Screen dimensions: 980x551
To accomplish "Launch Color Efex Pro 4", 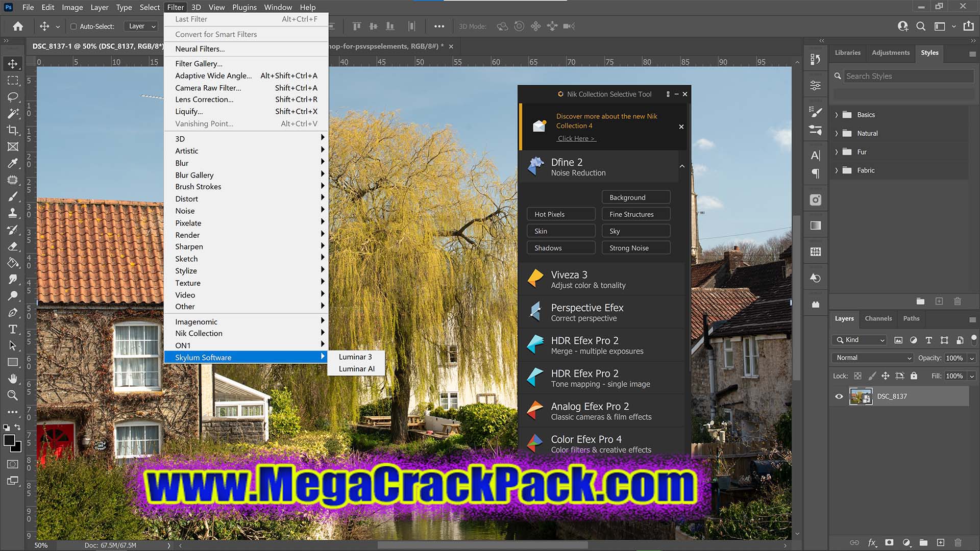I will 601,444.
